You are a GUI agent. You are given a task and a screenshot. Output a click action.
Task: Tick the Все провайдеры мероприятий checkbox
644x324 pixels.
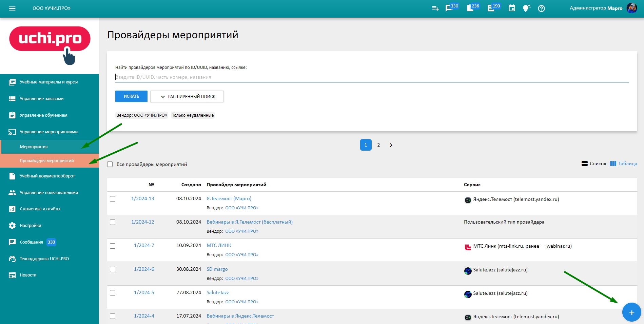coord(110,164)
